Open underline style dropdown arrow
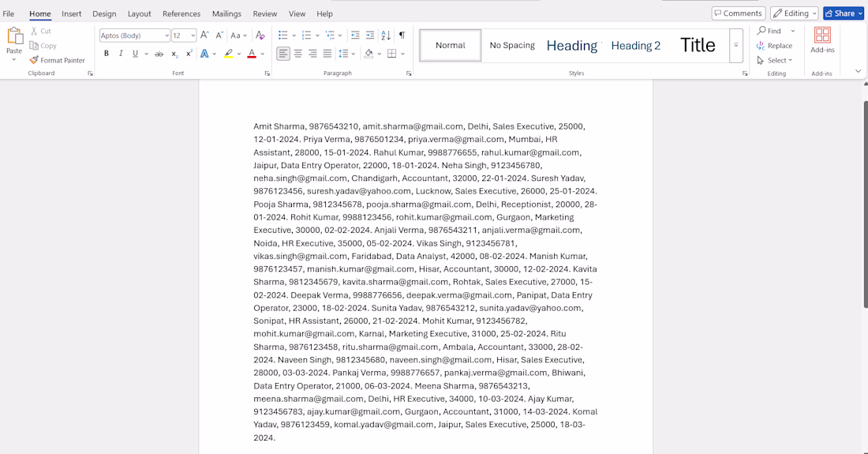Screen dimensions: 868x454 coord(146,54)
